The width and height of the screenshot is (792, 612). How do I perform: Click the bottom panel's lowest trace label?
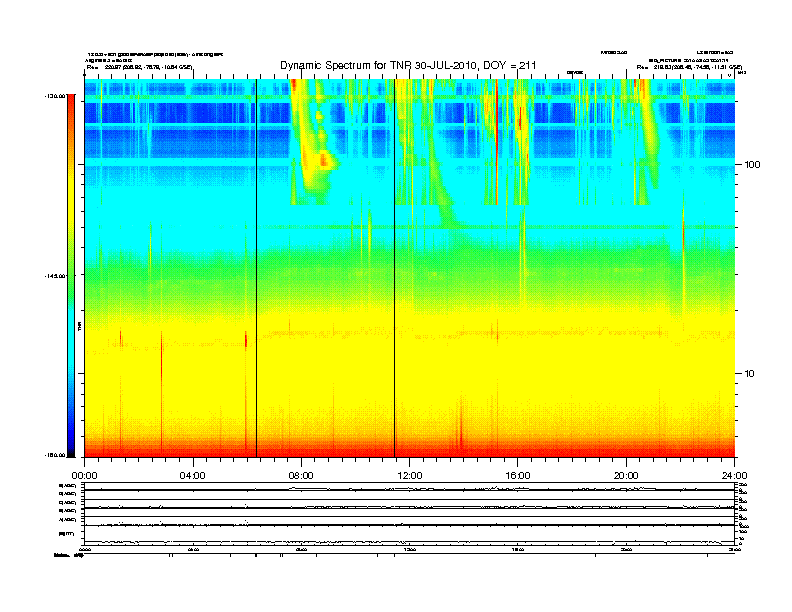click(66, 533)
